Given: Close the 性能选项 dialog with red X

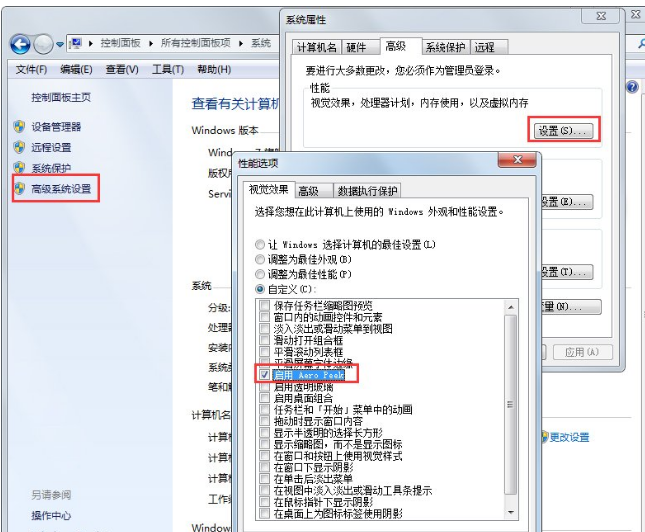Looking at the screenshot, I should point(517,160).
